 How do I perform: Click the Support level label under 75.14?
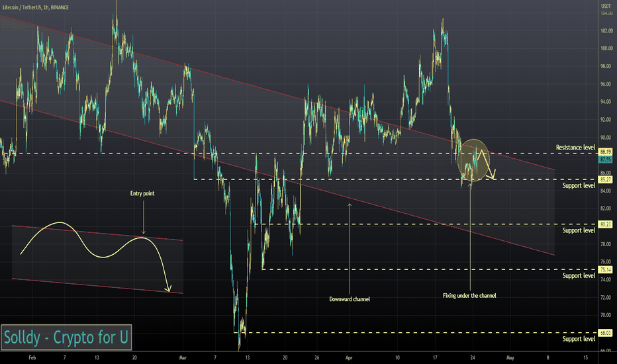(x=579, y=275)
